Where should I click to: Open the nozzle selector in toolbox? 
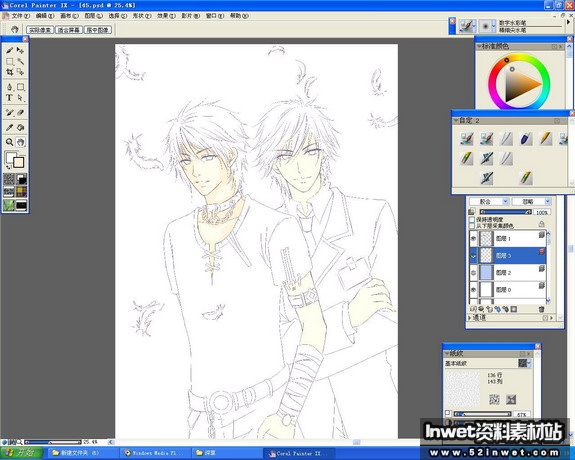pyautogui.click(x=21, y=205)
